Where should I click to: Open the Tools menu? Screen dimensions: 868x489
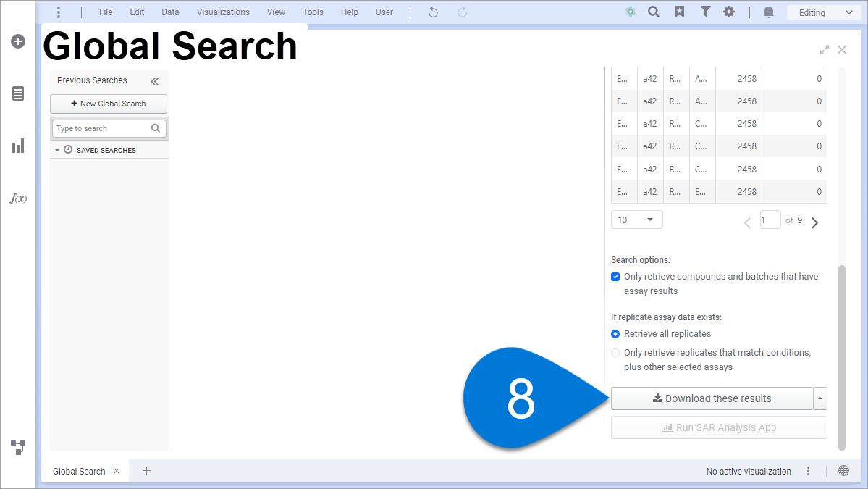tap(313, 12)
